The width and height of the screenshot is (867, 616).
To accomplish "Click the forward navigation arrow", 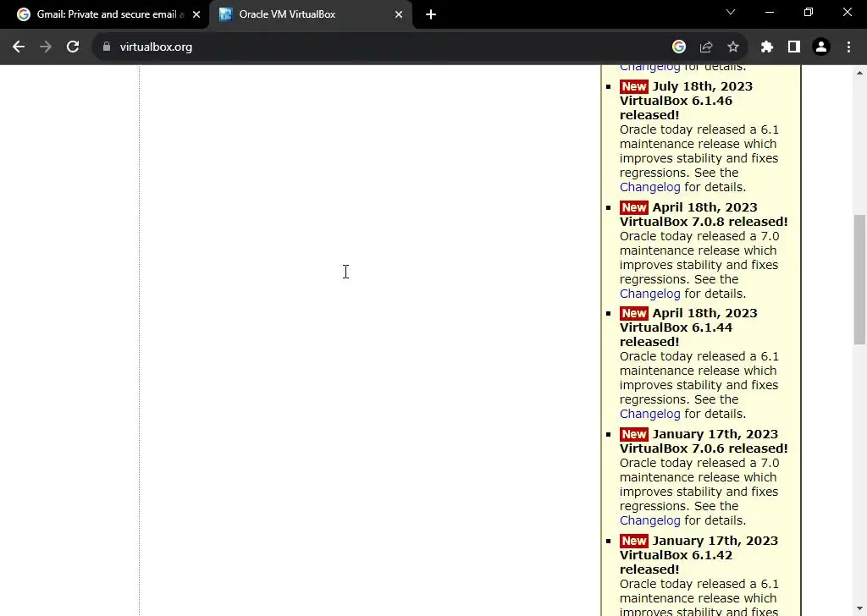I will 46,47.
